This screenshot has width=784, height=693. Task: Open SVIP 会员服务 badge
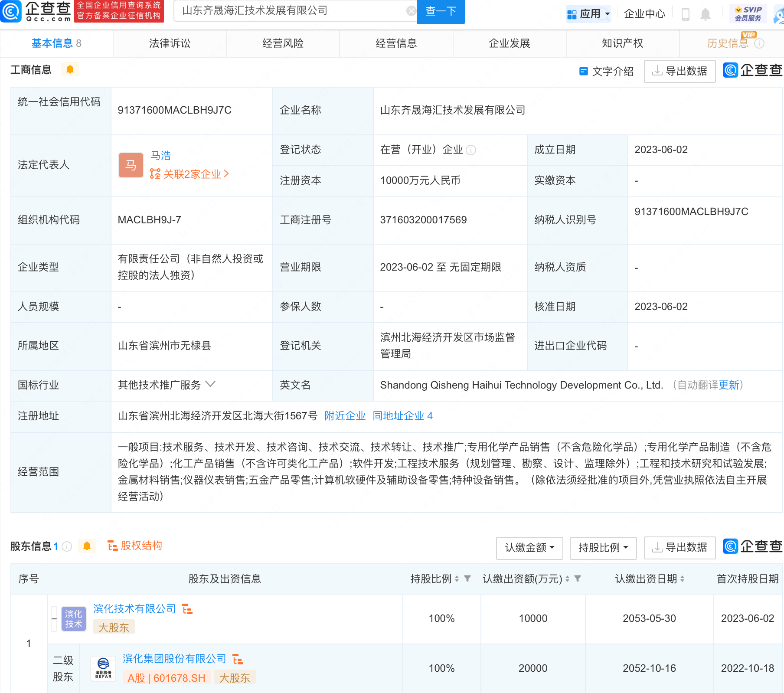pos(748,14)
